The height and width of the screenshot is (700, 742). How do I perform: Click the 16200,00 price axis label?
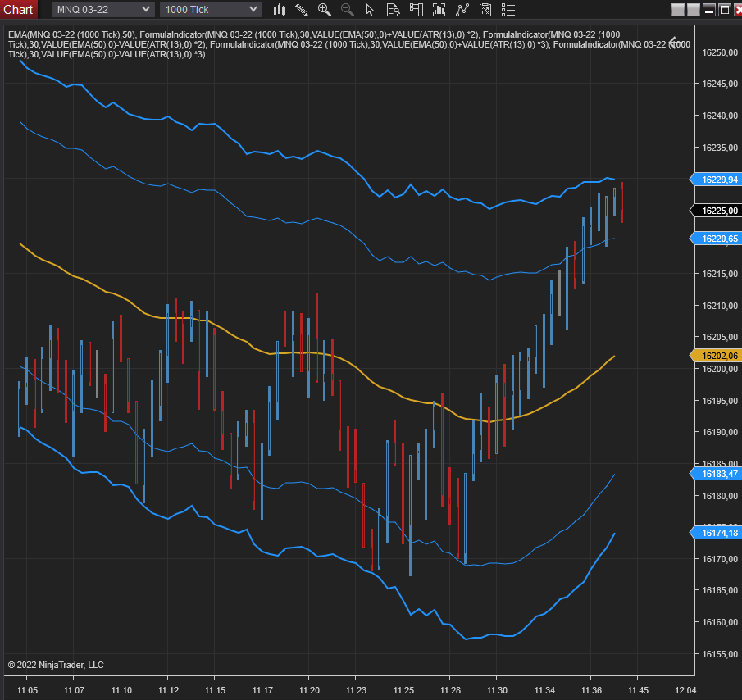(720, 369)
